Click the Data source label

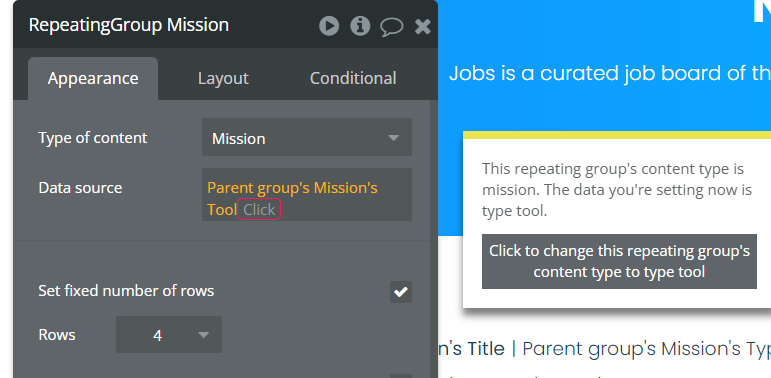80,188
